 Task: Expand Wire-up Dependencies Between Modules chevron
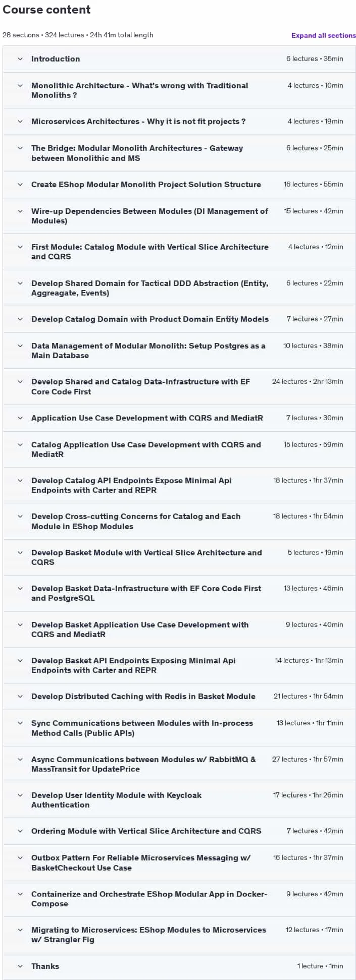(x=20, y=211)
